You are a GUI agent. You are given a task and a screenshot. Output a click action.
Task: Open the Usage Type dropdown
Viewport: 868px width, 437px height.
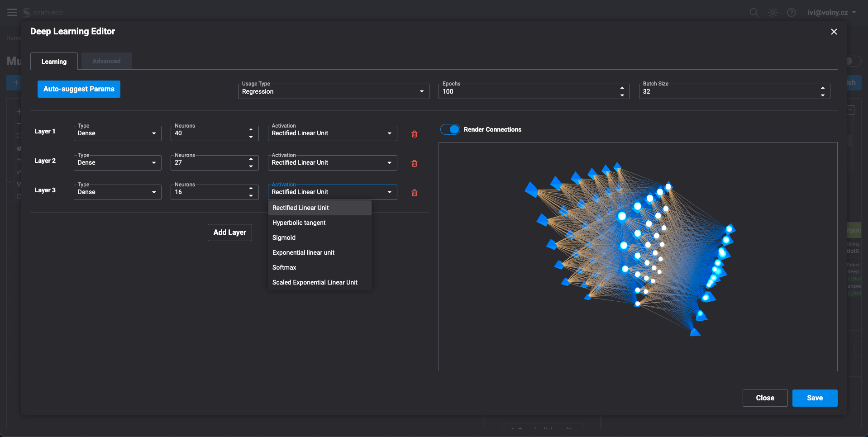333,91
